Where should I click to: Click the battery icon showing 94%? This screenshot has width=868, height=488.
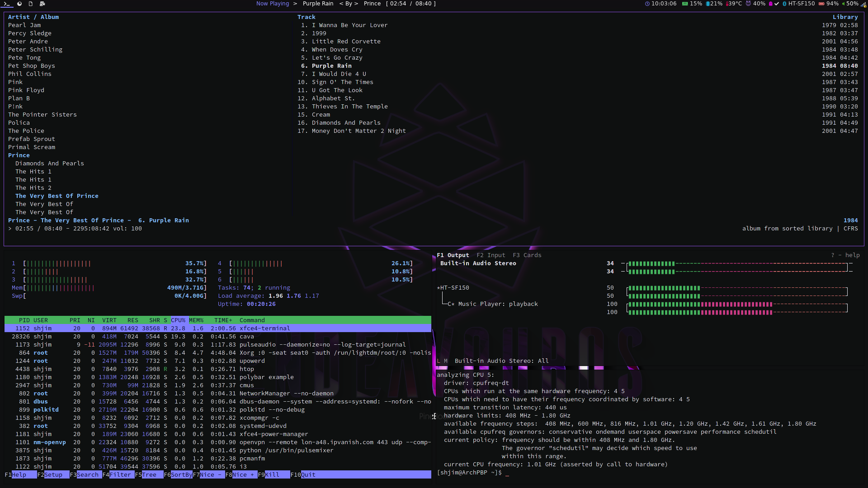pyautogui.click(x=821, y=4)
